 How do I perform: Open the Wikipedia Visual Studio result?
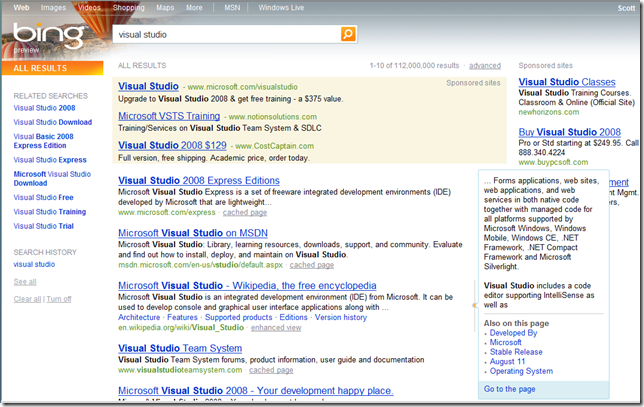pyautogui.click(x=247, y=285)
